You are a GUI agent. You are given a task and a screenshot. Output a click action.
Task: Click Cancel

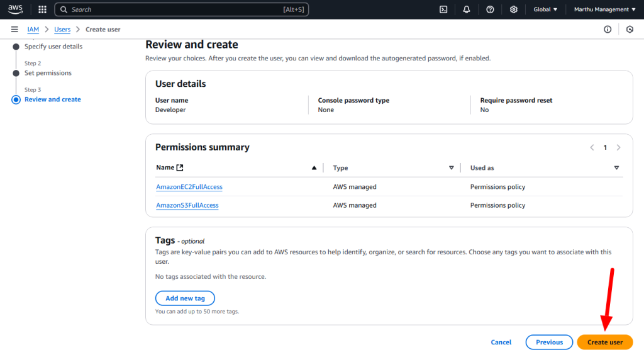click(501, 342)
